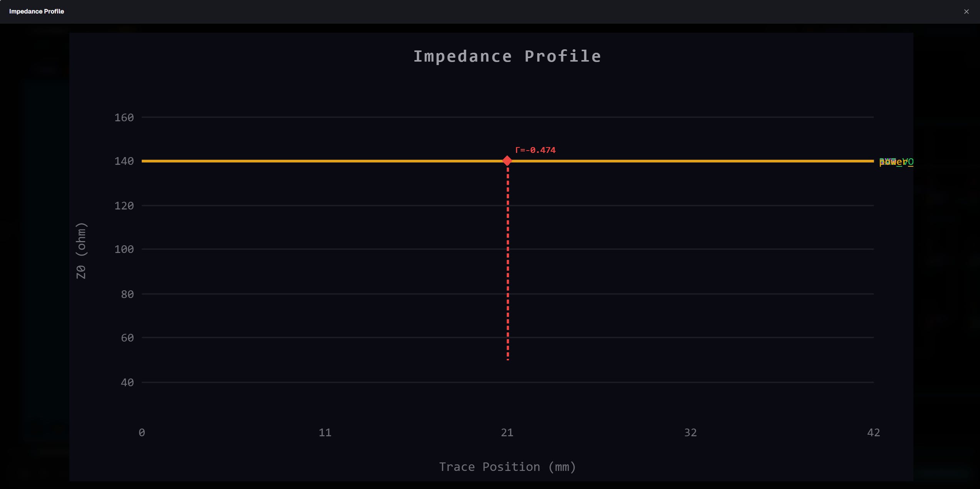The height and width of the screenshot is (489, 980).
Task: Click the 40 ohm y-axis tick
Action: [x=127, y=382]
